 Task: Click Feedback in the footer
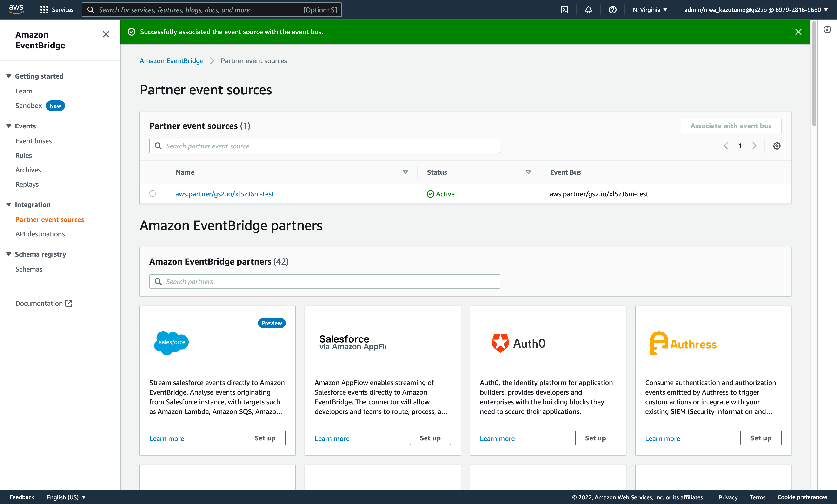[x=22, y=497]
